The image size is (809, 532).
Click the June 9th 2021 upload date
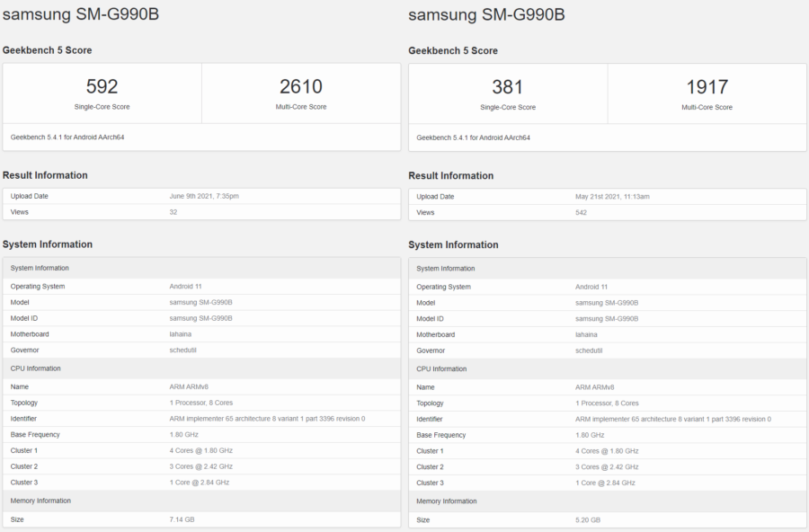click(204, 196)
